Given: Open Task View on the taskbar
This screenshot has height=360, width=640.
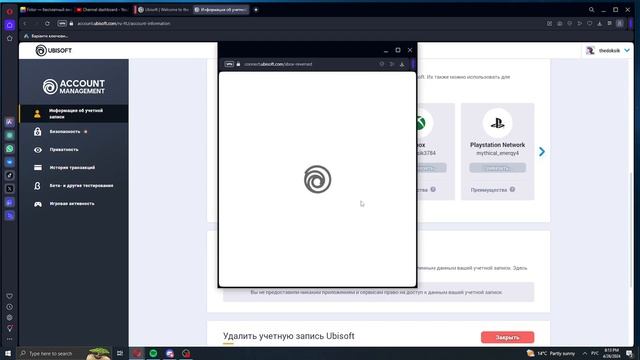Looking at the screenshot, I should coord(120,353).
